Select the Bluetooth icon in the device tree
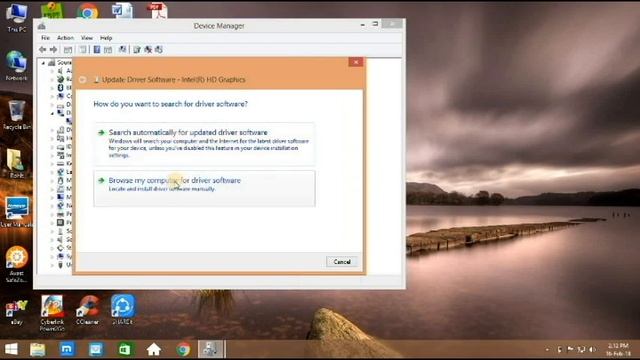 (60, 88)
